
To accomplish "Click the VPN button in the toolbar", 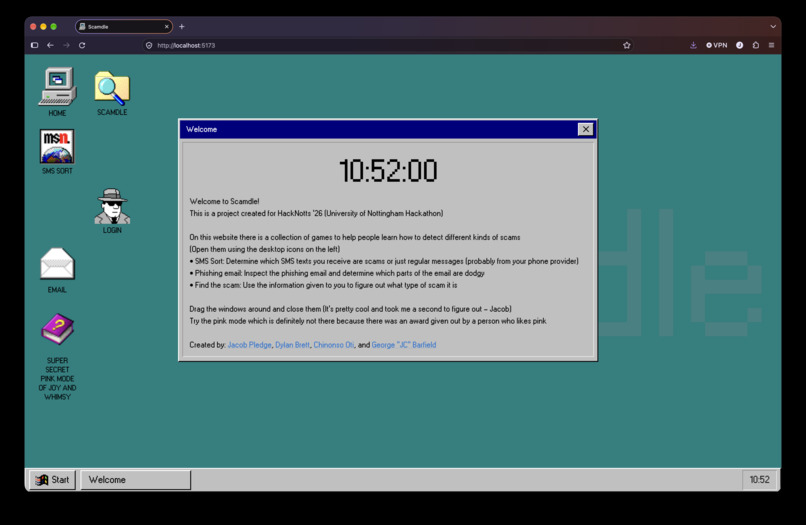I will pos(717,45).
